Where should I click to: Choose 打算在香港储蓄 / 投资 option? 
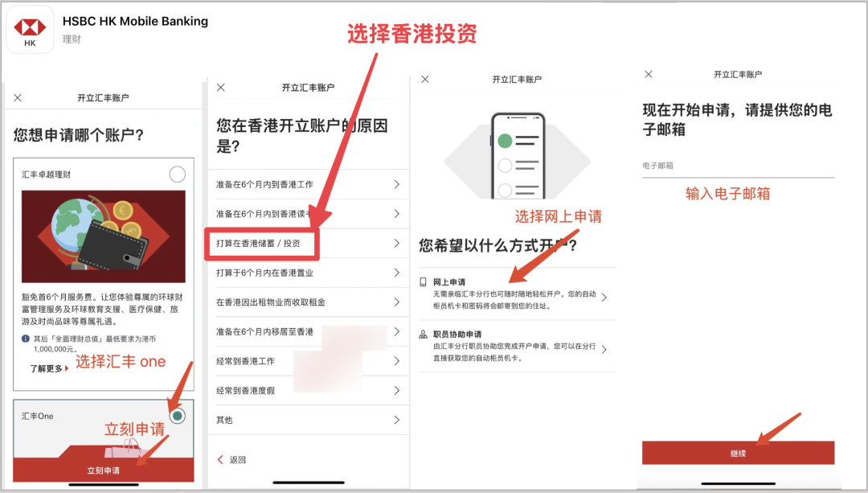(309, 243)
